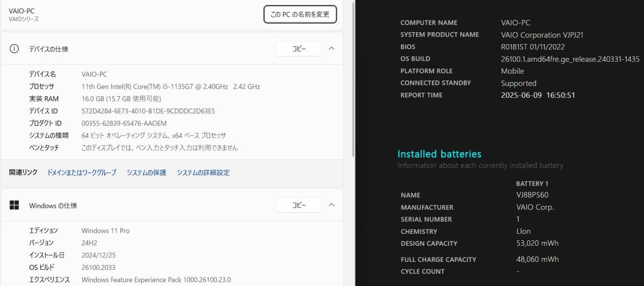Copy the device specifications
Viewport: 644px width, 286px height.
pos(299,48)
